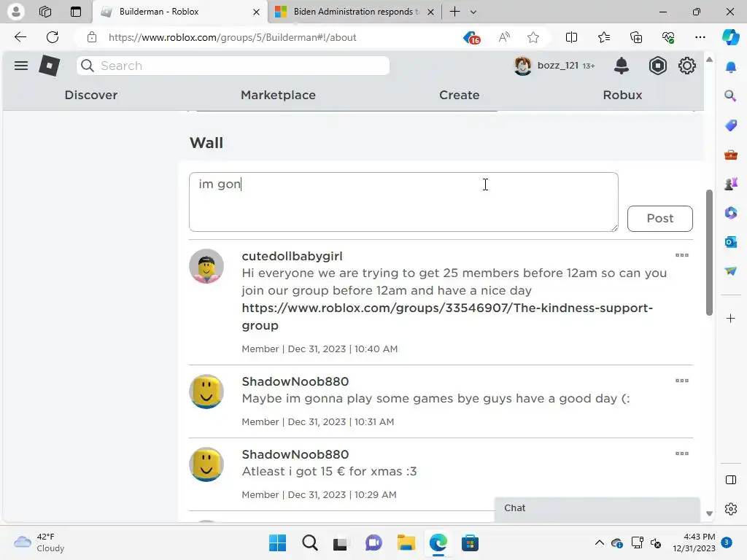747x560 pixels.
Task: Go to the Discover tab
Action: tap(91, 95)
